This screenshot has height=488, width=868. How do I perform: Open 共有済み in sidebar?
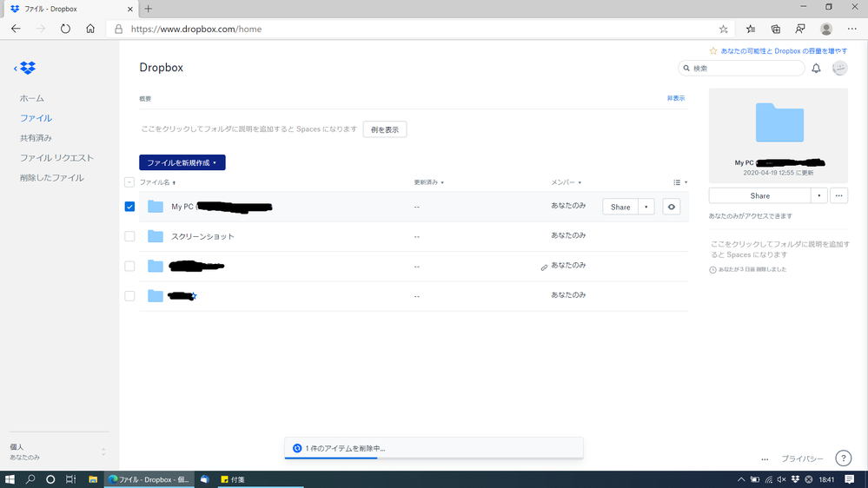click(x=36, y=138)
